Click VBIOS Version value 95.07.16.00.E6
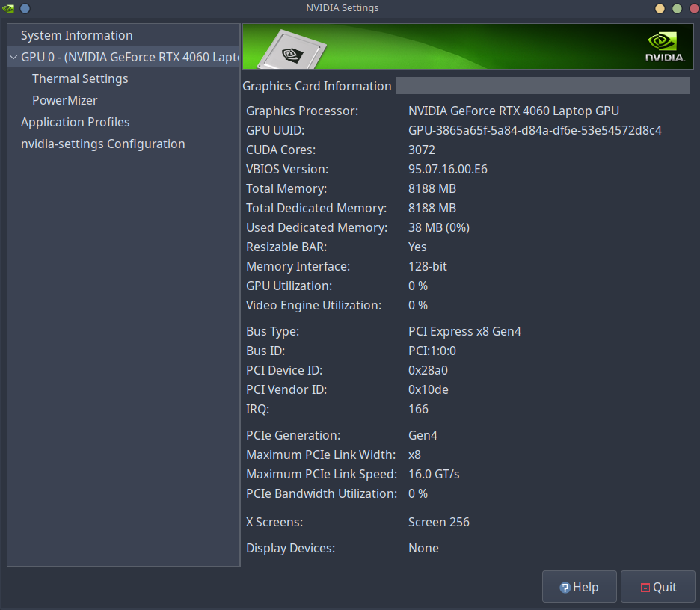Viewport: 700px width, 610px height. pos(448,169)
